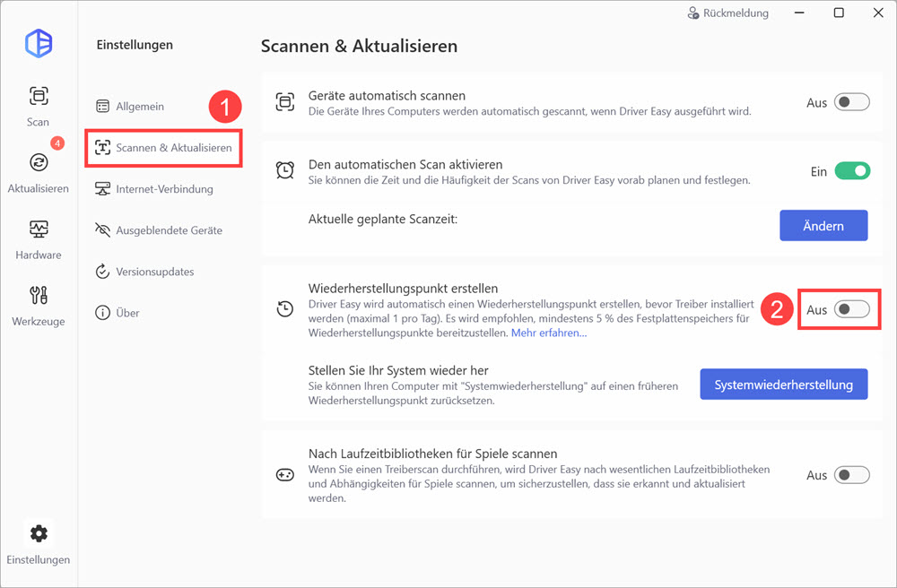The height and width of the screenshot is (588, 897).
Task: Click the Systemwiederherstellung button
Action: click(x=783, y=385)
